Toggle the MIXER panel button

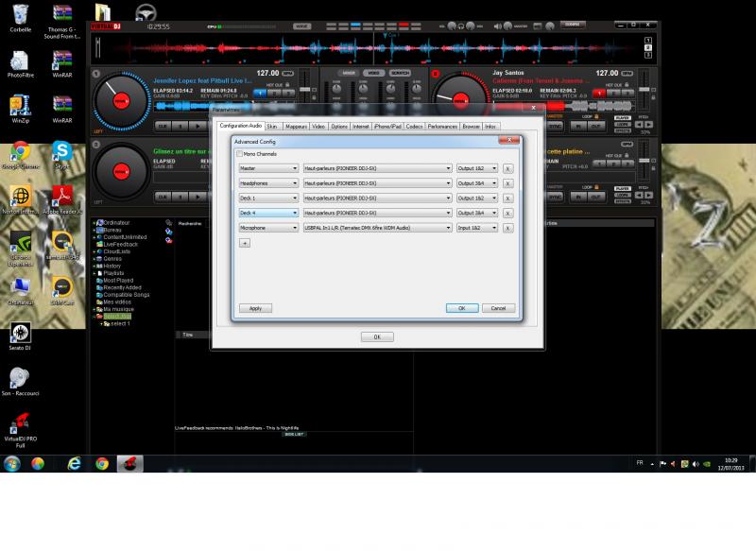tap(348, 73)
